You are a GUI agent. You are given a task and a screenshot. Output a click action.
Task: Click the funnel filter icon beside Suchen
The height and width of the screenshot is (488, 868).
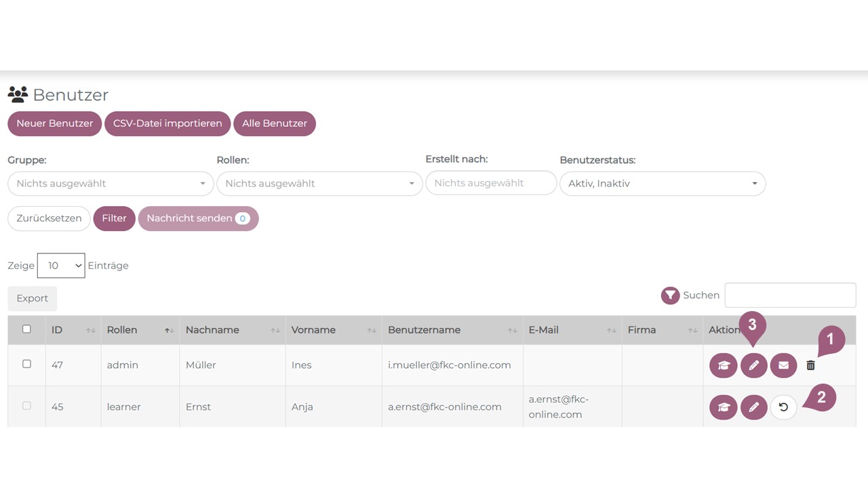point(670,296)
